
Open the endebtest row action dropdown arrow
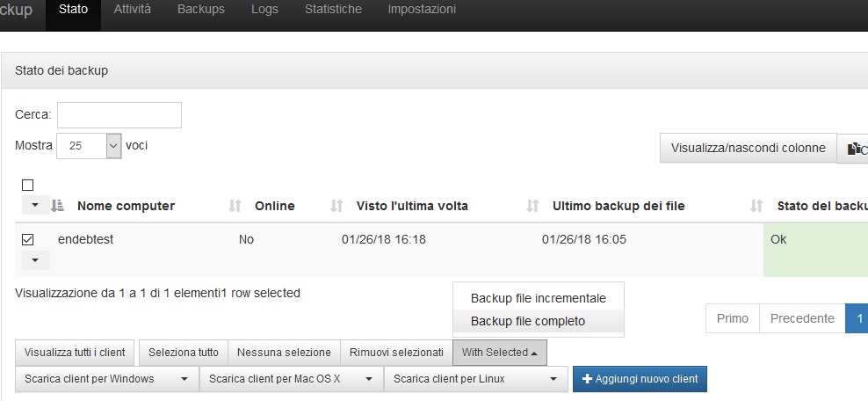[x=35, y=260]
